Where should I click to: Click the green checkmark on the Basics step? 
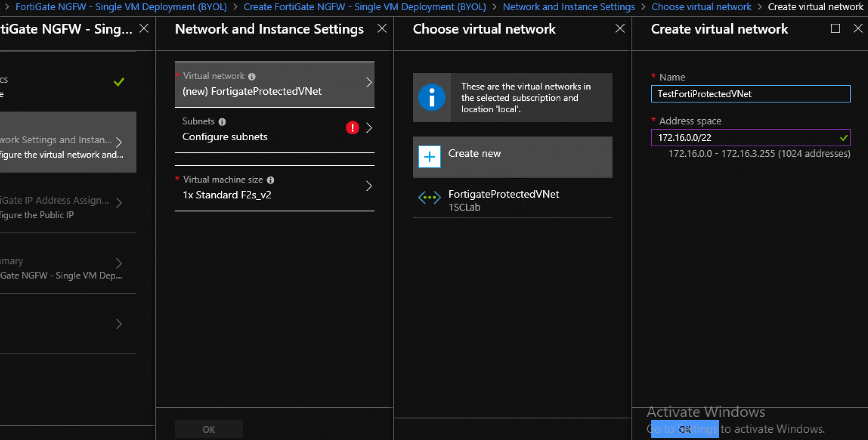(119, 81)
